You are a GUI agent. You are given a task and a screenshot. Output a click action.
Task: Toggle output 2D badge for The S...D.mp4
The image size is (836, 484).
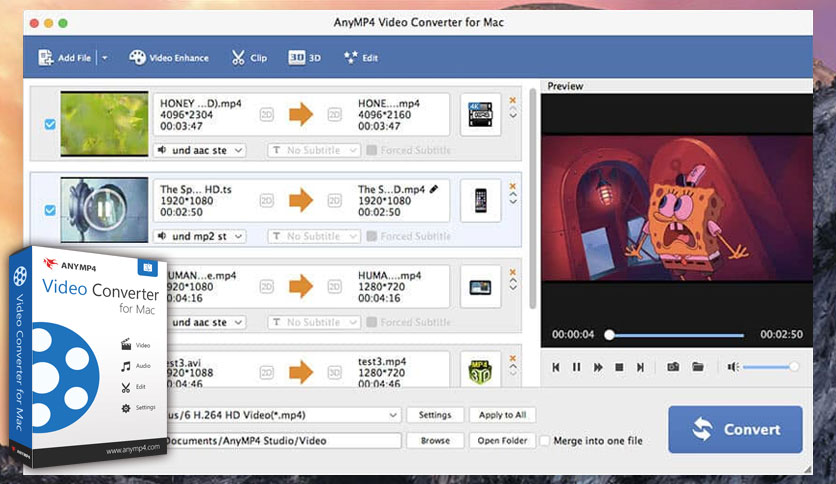coord(334,200)
